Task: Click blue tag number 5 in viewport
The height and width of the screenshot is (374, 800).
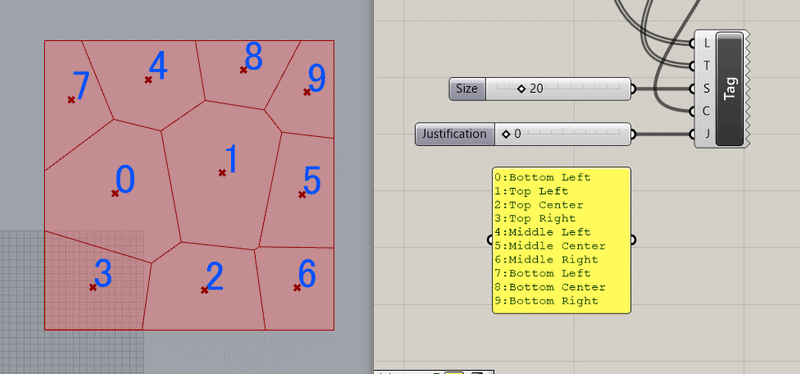Action: click(312, 180)
